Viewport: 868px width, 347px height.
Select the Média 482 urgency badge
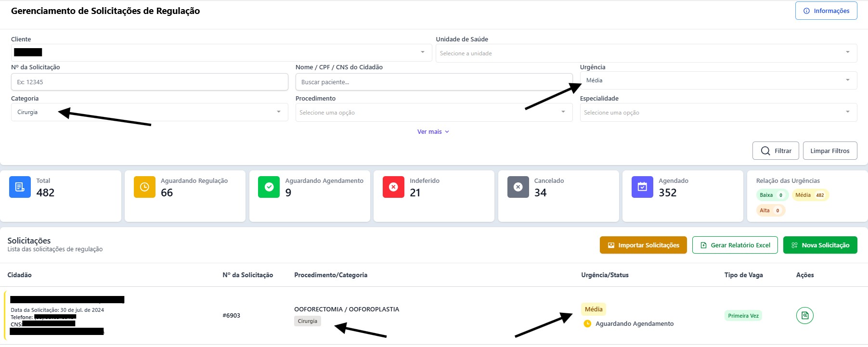[x=810, y=195]
